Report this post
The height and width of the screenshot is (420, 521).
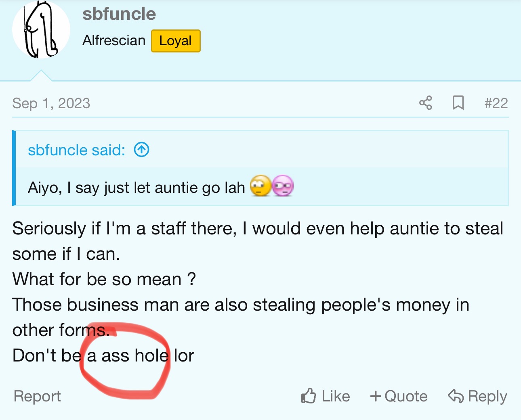(37, 396)
